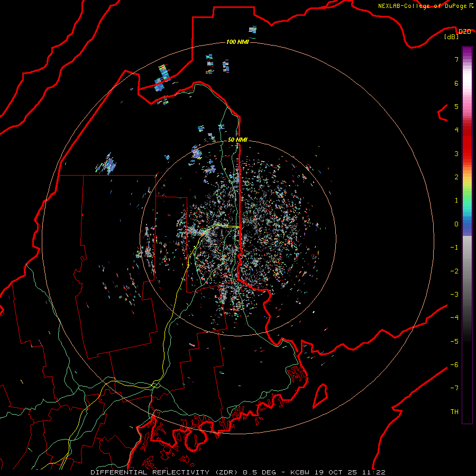This screenshot has width=476, height=476.
Task: Click the 6 value on color scale
Action: pyautogui.click(x=456, y=83)
